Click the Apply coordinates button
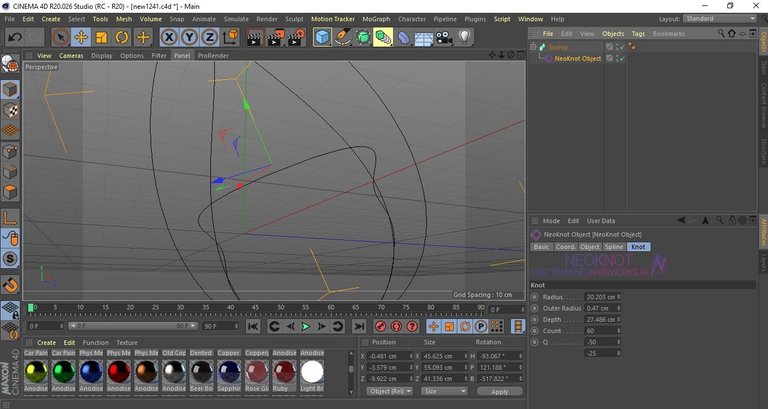The width and height of the screenshot is (768, 409). 500,391
